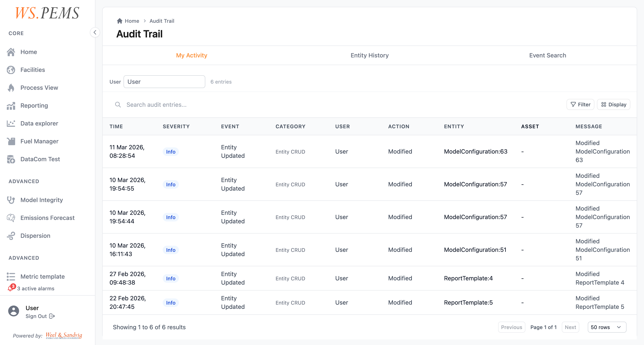Open the 50 rows page size dropdown
This screenshot has height=345, width=644.
[x=607, y=327]
